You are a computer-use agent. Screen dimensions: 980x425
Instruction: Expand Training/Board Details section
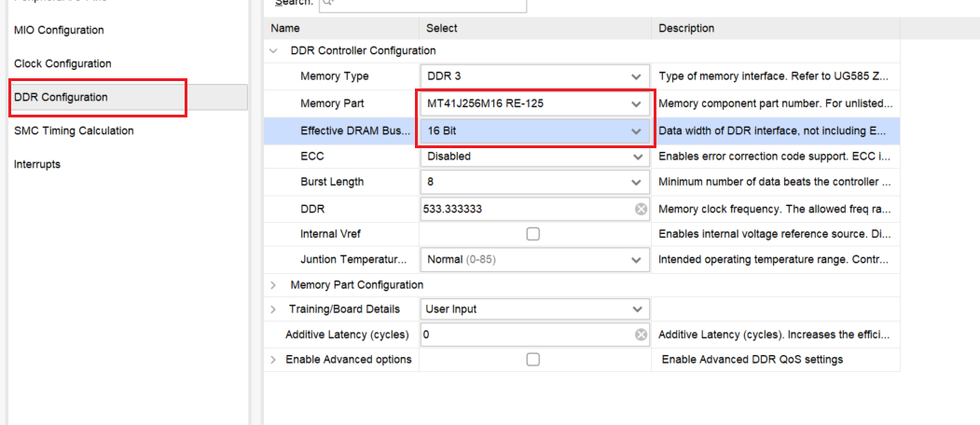(x=273, y=309)
